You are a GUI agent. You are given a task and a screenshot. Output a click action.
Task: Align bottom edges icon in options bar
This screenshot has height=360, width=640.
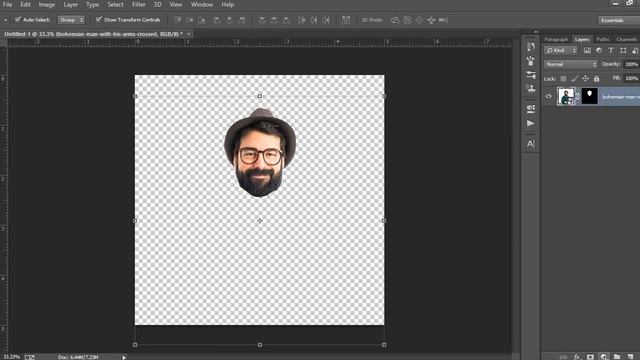tap(202, 20)
